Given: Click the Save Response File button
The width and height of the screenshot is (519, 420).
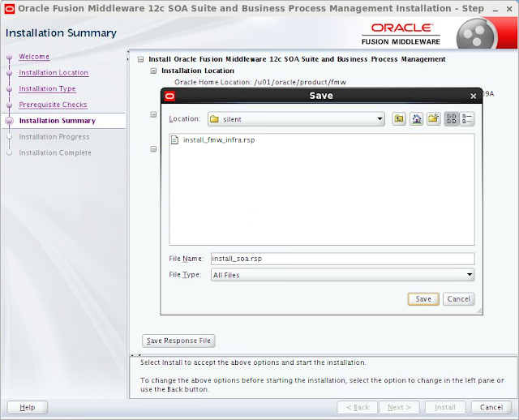Looking at the screenshot, I should pyautogui.click(x=178, y=341).
